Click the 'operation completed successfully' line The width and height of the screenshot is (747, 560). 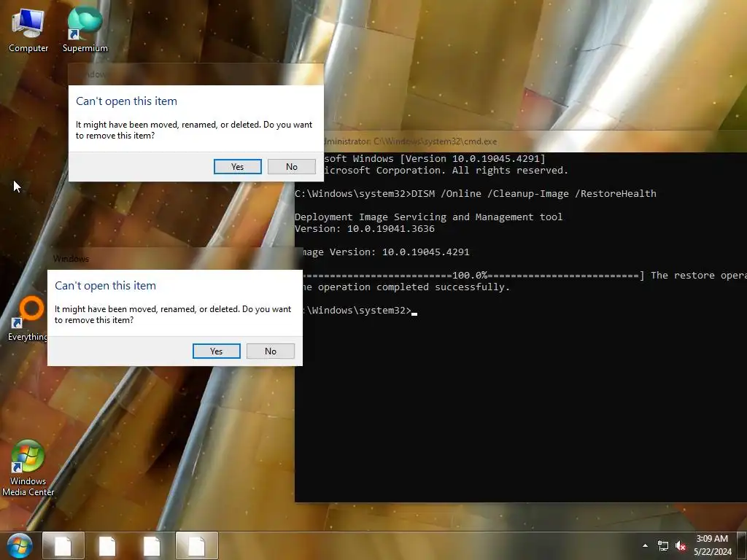click(x=406, y=287)
